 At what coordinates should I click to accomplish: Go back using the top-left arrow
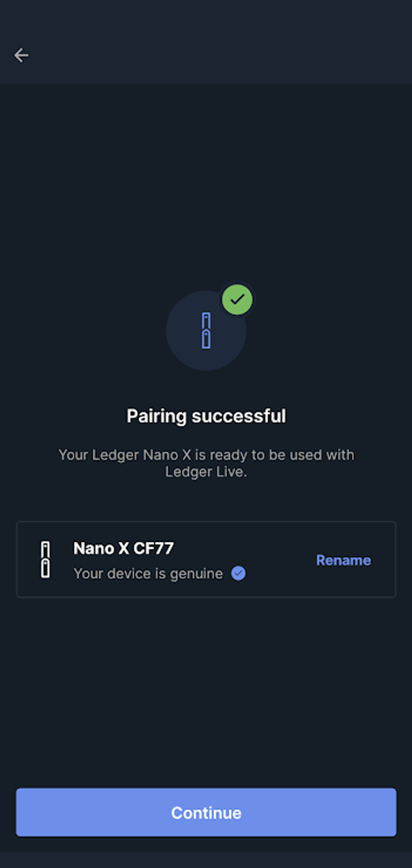click(21, 55)
